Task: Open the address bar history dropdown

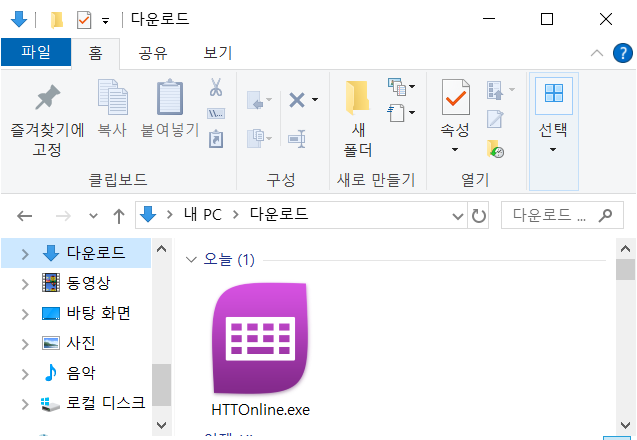Action: (458, 216)
